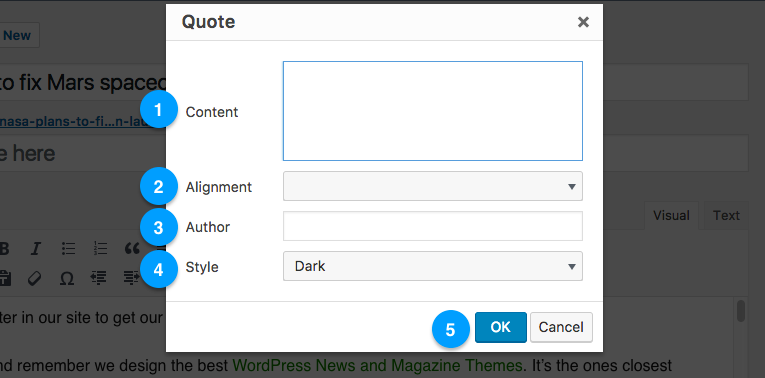Image resolution: width=765 pixels, height=378 pixels.
Task: Decrease indent of the paragraph
Action: coord(99,278)
